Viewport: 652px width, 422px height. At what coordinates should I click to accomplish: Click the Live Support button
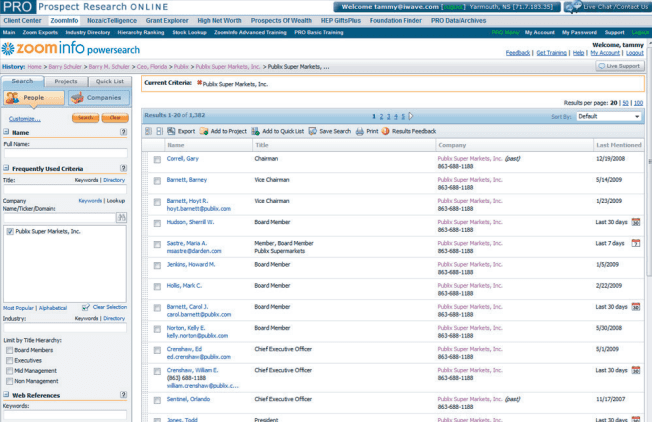[620, 66]
